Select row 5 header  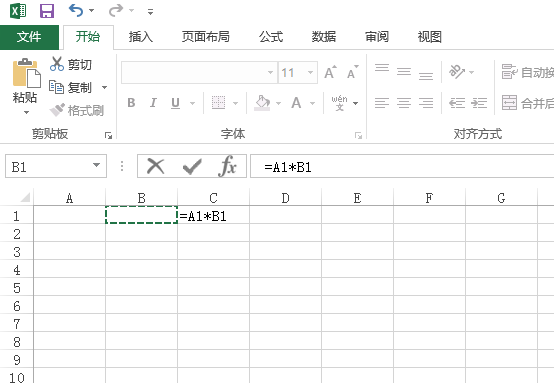click(17, 288)
